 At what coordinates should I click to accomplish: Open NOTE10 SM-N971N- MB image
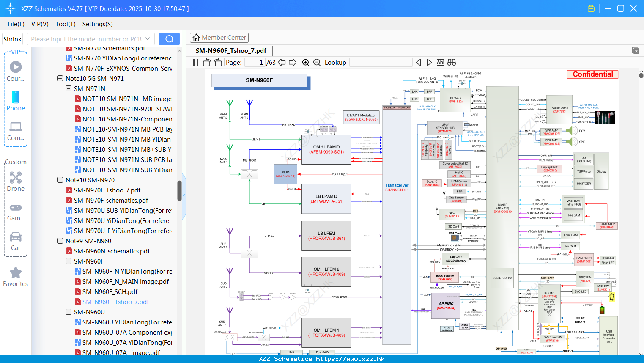point(127,99)
